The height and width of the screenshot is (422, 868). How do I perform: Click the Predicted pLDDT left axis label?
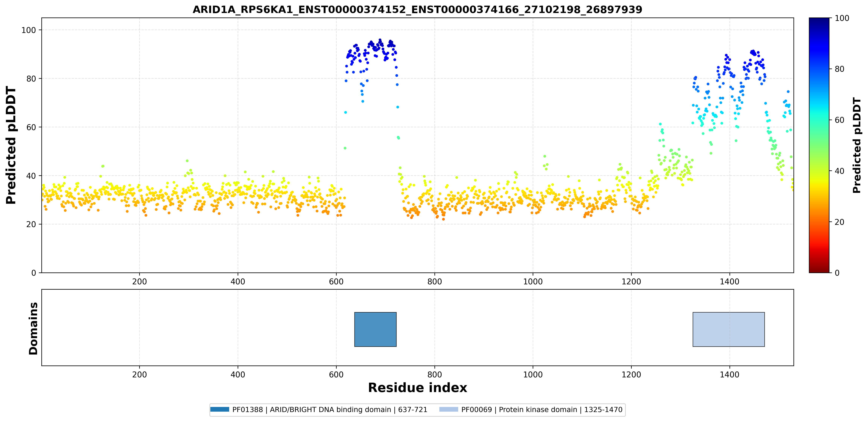tap(11, 145)
